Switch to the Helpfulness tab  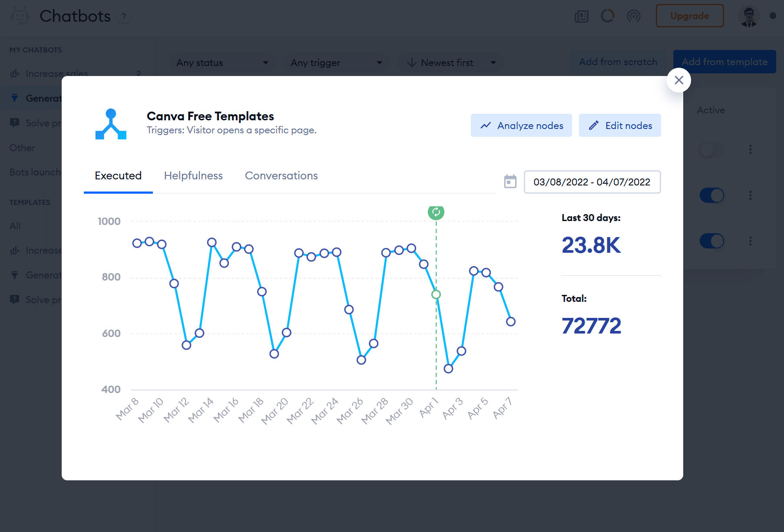coord(193,176)
